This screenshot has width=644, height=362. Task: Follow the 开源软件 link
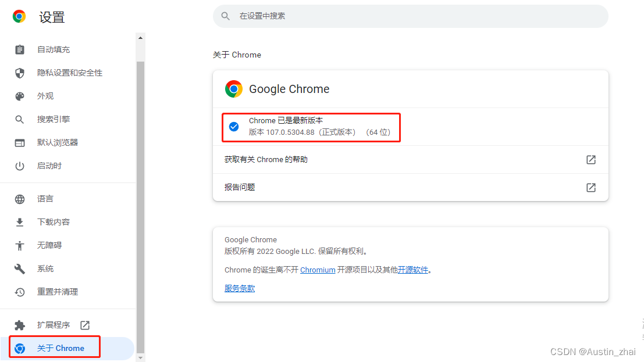(x=413, y=270)
